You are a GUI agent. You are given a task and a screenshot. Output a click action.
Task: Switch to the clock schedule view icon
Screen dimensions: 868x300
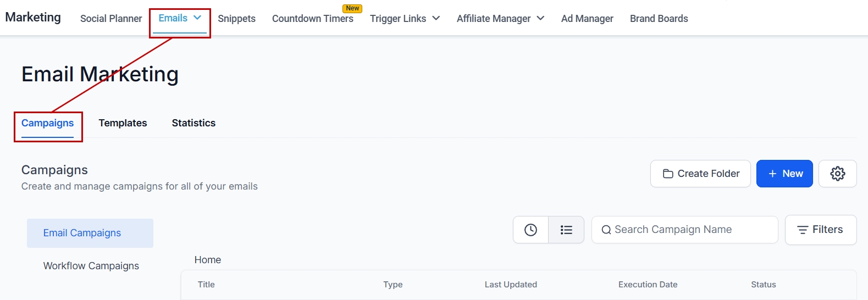click(x=530, y=230)
